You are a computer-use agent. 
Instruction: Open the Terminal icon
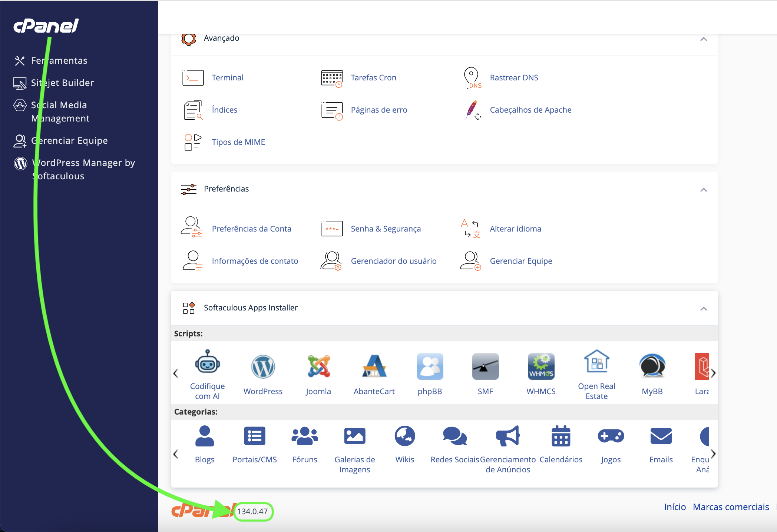[193, 78]
